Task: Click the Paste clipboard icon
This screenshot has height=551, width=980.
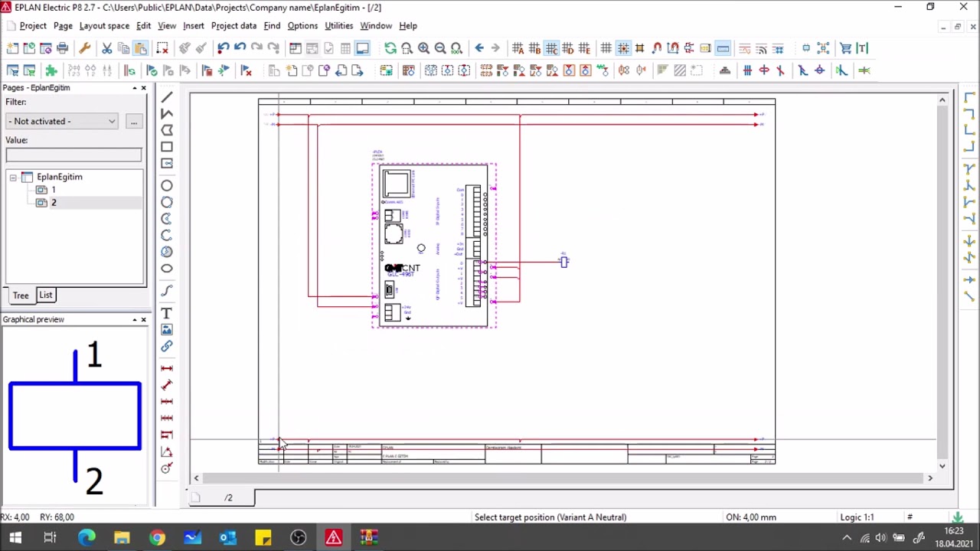Action: point(141,48)
